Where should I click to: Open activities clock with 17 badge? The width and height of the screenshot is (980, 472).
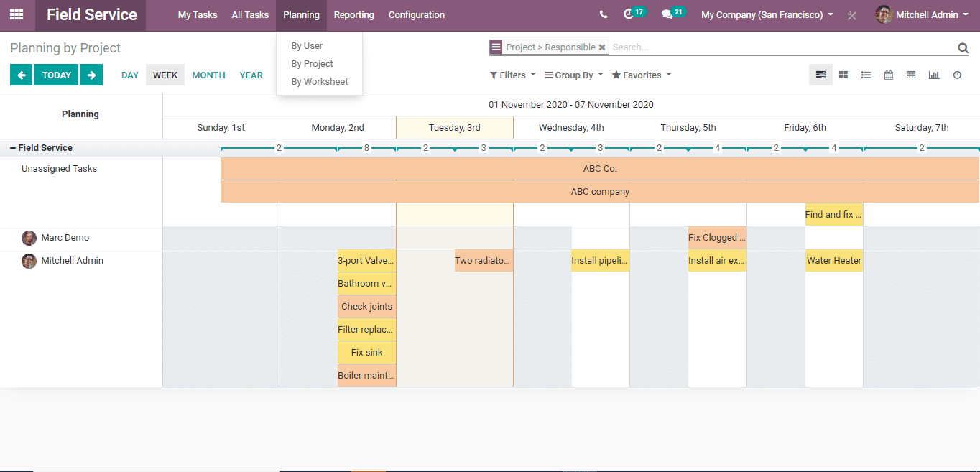tap(629, 14)
